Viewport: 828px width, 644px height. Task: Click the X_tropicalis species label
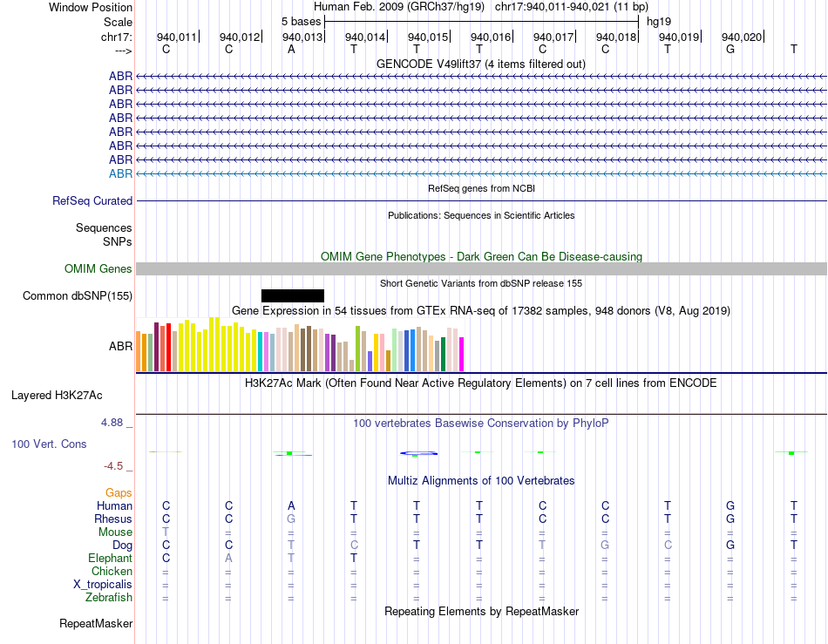coord(103,585)
